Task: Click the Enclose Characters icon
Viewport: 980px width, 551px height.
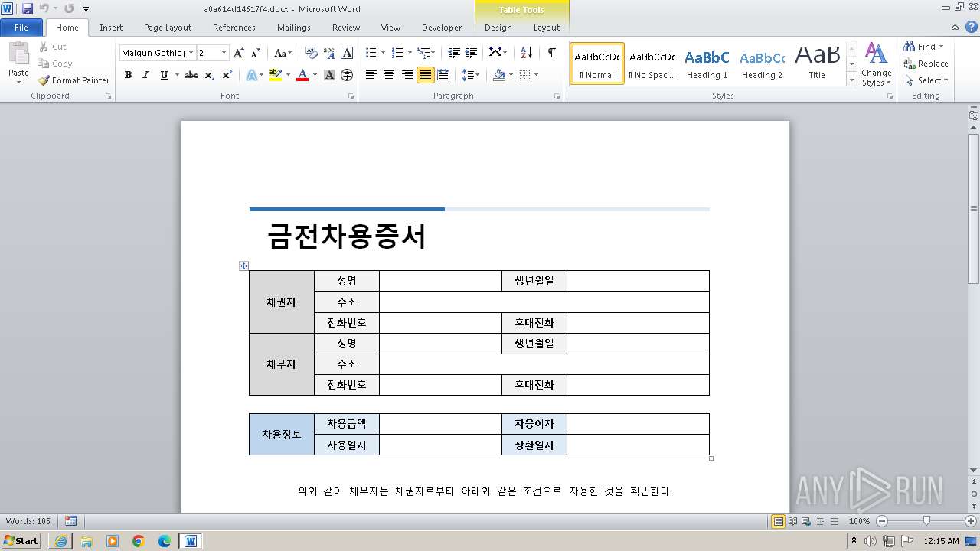Action: click(347, 75)
